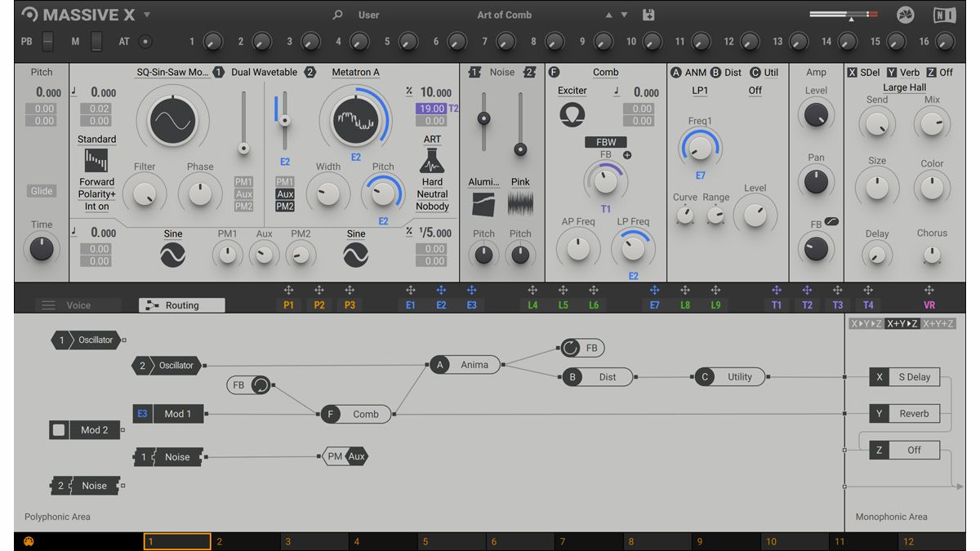Viewport: 980px width, 551px height.
Task: Toggle the Glide button
Action: point(42,191)
